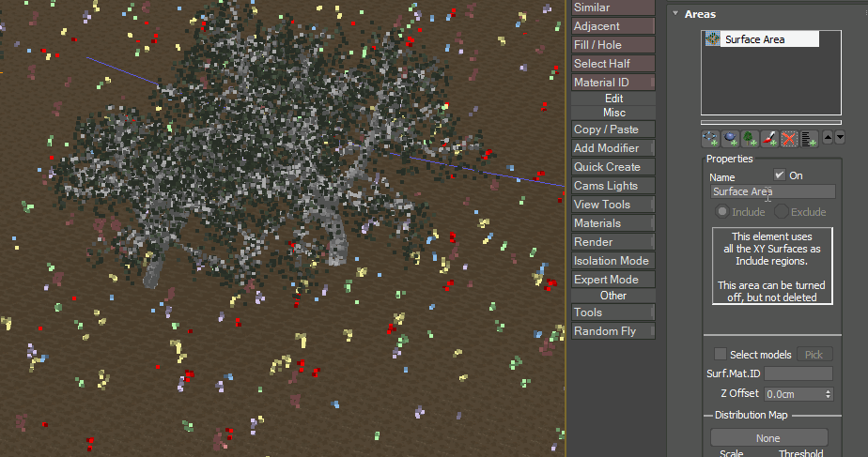Viewport: 868px width, 457px height.
Task: Click the add Forest area tree icon
Action: click(x=751, y=139)
